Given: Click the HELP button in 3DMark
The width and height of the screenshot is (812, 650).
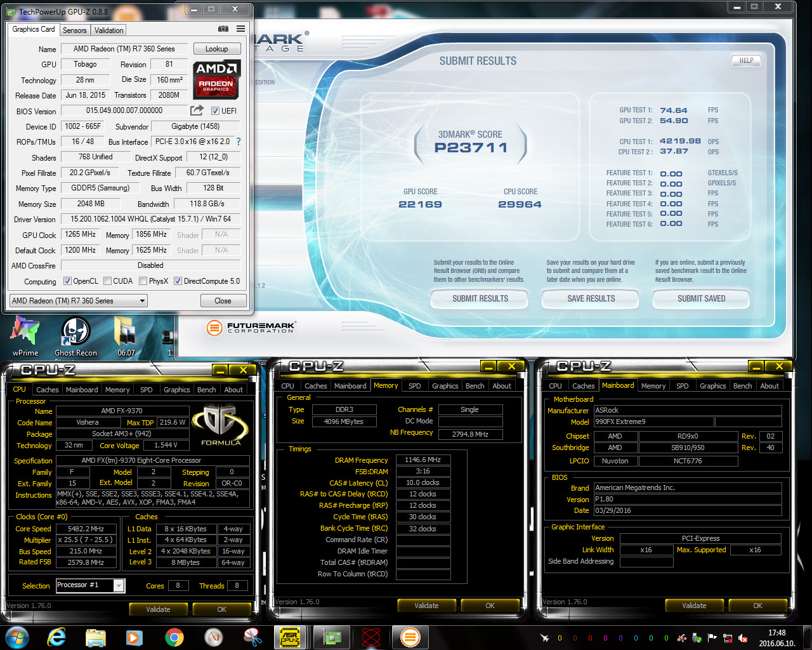Looking at the screenshot, I should (746, 61).
